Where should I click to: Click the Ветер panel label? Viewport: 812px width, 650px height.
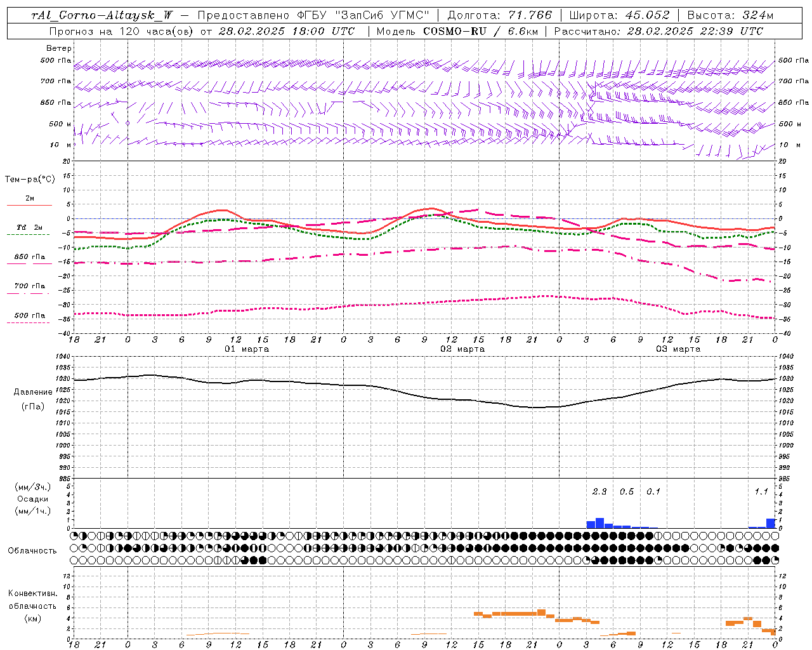[59, 48]
